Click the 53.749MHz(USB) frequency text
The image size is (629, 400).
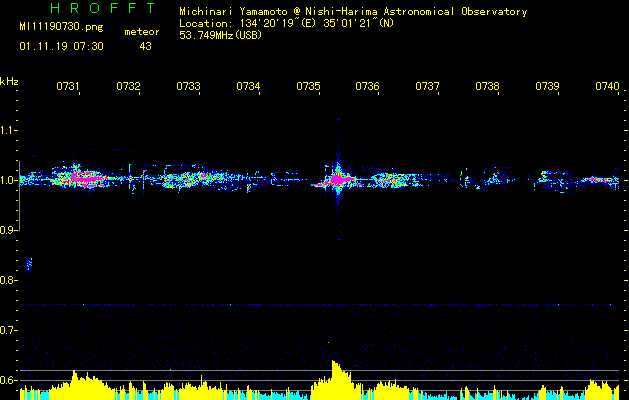221,35
